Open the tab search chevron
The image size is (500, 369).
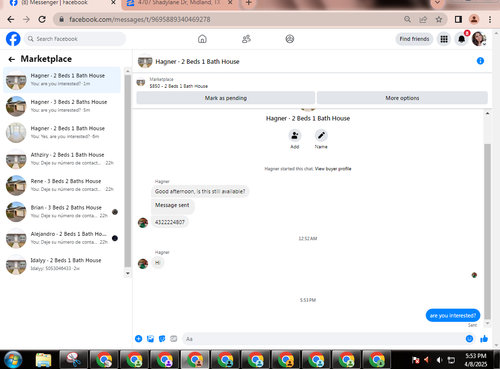click(437, 3)
